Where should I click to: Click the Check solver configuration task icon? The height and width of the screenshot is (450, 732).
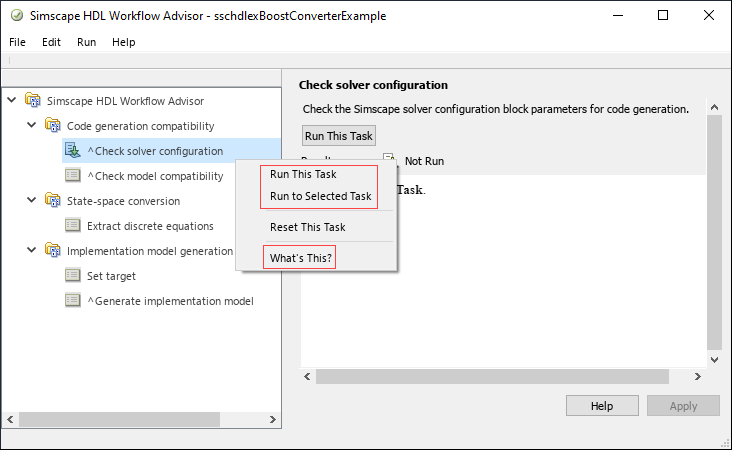coord(73,151)
